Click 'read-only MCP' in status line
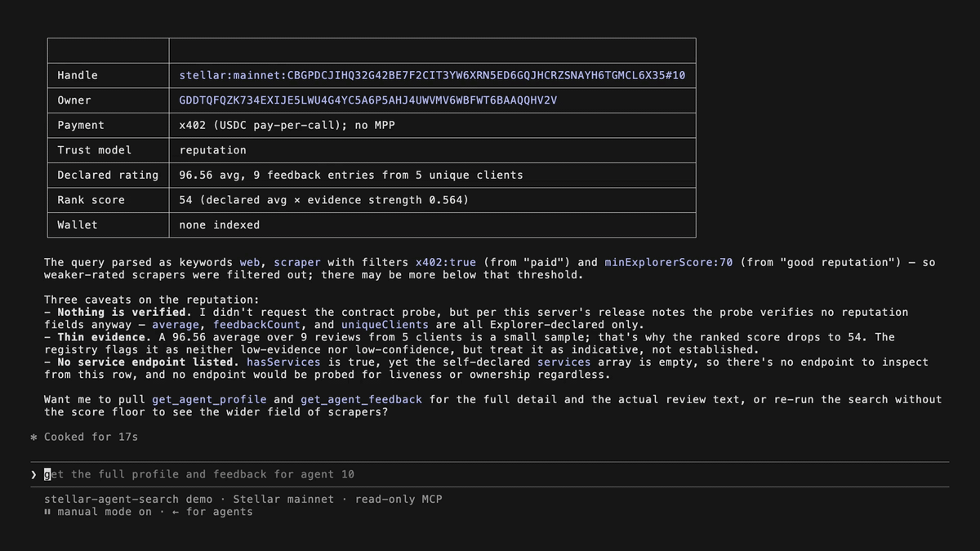The image size is (980, 551). pos(399,499)
